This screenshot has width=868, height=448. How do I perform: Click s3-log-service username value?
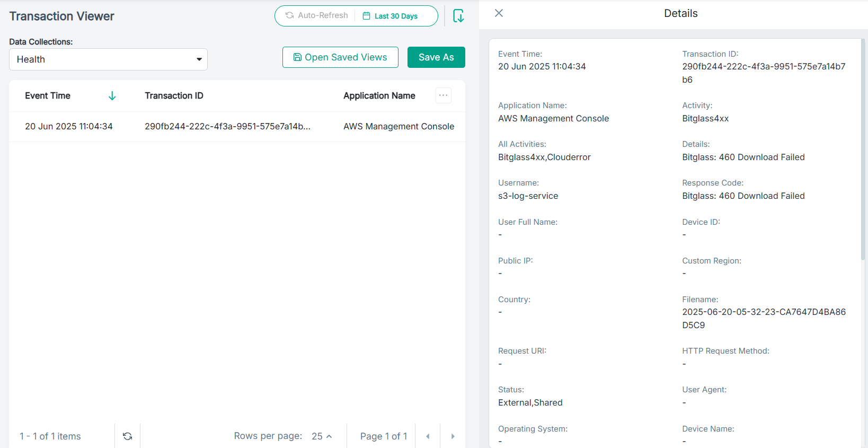[528, 196]
